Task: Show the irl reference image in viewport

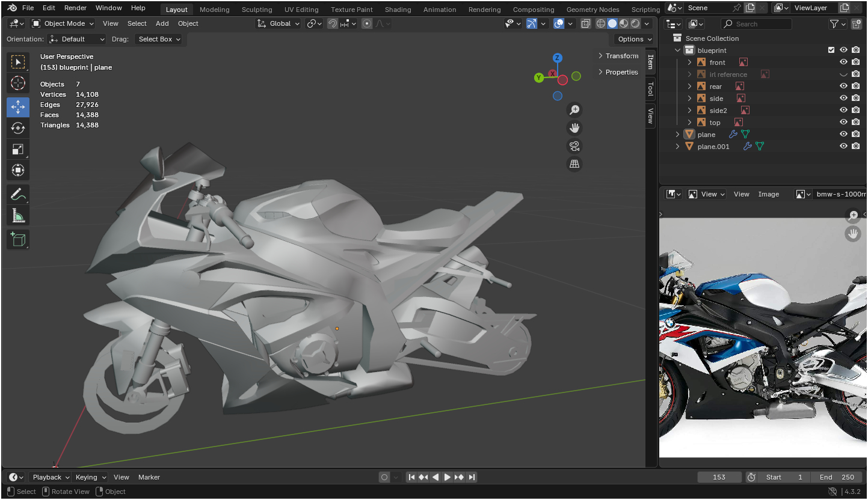Action: pos(844,75)
